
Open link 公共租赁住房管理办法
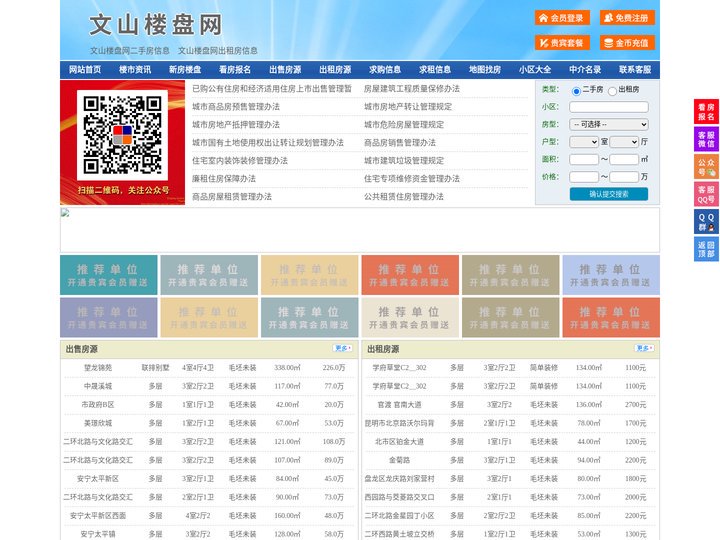(x=404, y=197)
